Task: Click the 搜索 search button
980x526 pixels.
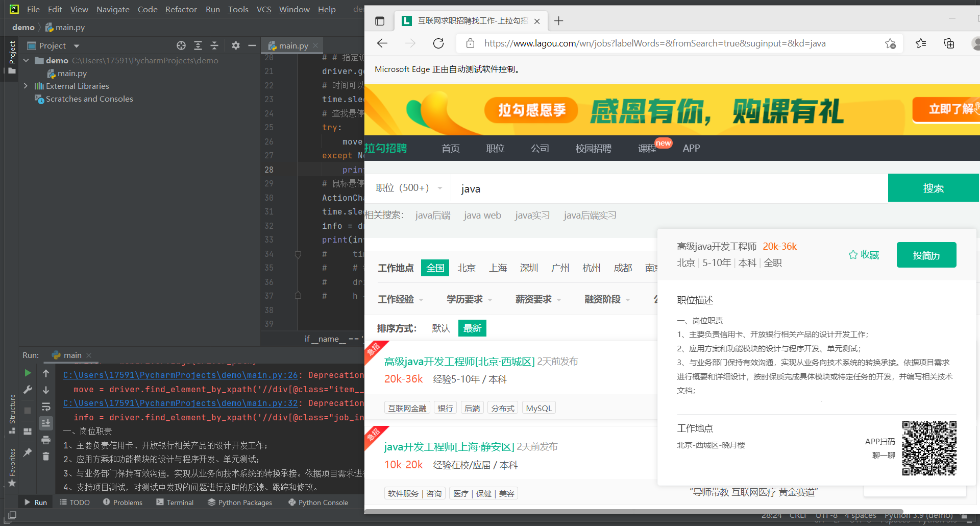Action: pyautogui.click(x=933, y=188)
